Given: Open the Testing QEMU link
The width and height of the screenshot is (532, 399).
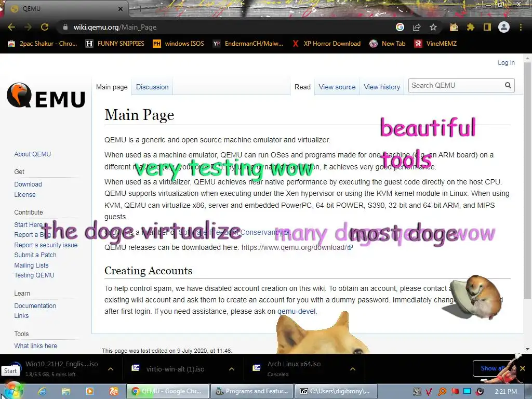Looking at the screenshot, I should 34,275.
